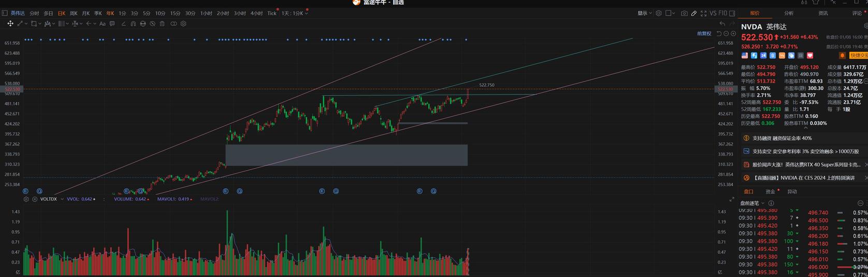This screenshot has height=277, width=868.
Task: Pick the eraser drawing tool
Action: click(x=123, y=23)
